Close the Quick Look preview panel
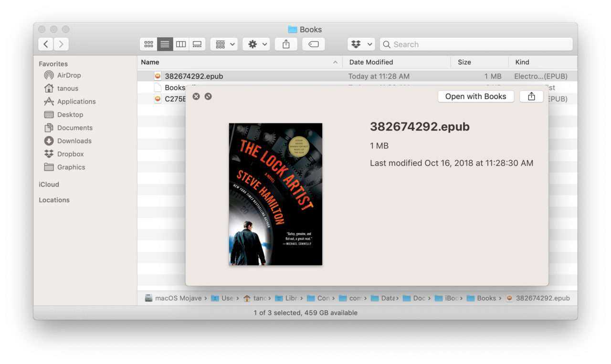Image resolution: width=611 pixels, height=364 pixels. 196,96
